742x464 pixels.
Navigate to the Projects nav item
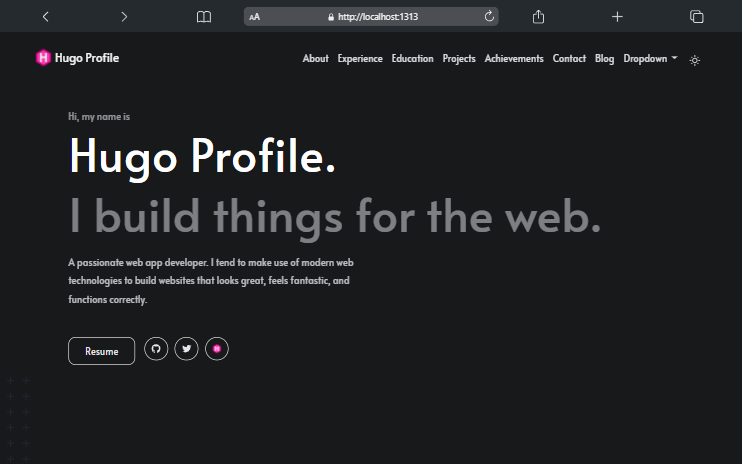coord(459,59)
